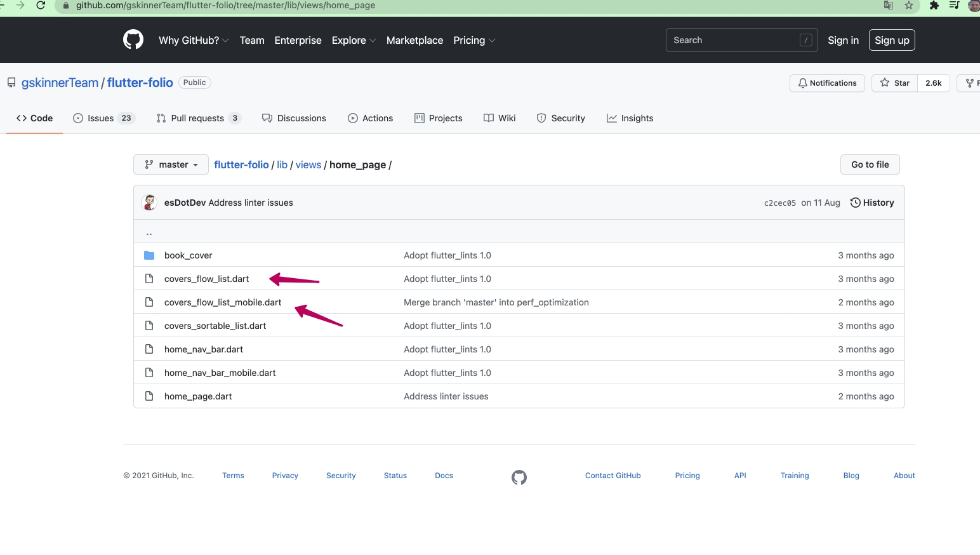This screenshot has height=555, width=980.
Task: Click the esDotDev author name
Action: click(x=185, y=203)
